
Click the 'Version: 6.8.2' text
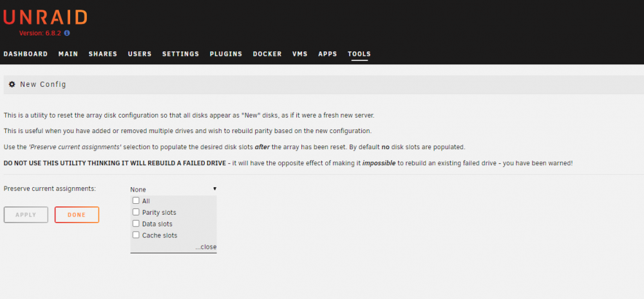[x=40, y=33]
